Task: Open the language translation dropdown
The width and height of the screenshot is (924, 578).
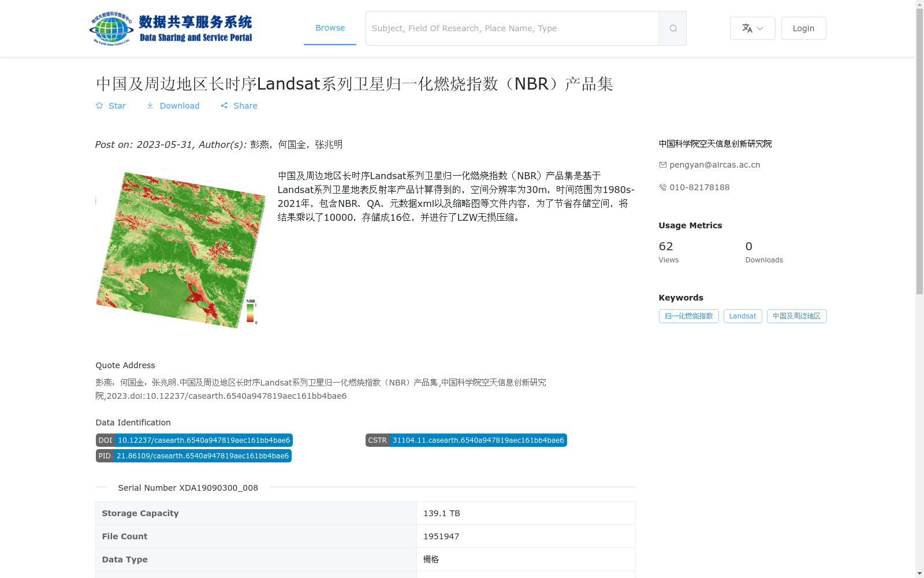Action: point(752,28)
